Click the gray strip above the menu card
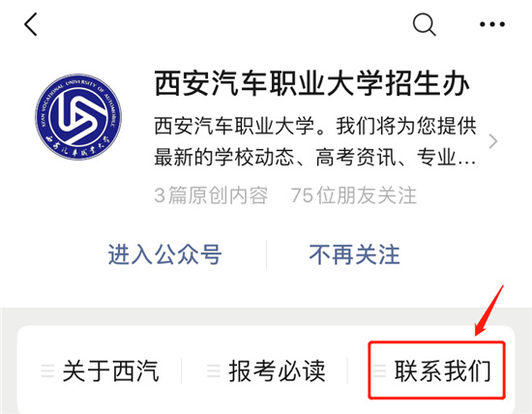The image size is (532, 414). pos(266,316)
